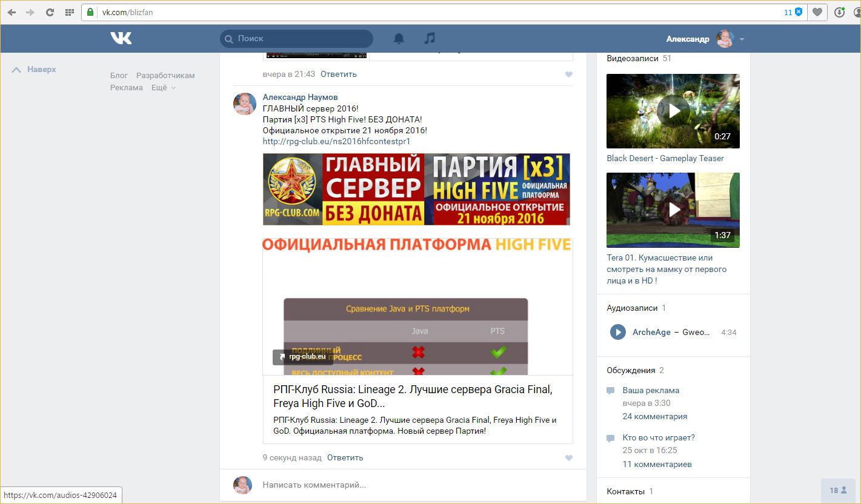This screenshot has height=504, width=861.
Task: Click the avatar beside the comment field
Action: [x=242, y=485]
